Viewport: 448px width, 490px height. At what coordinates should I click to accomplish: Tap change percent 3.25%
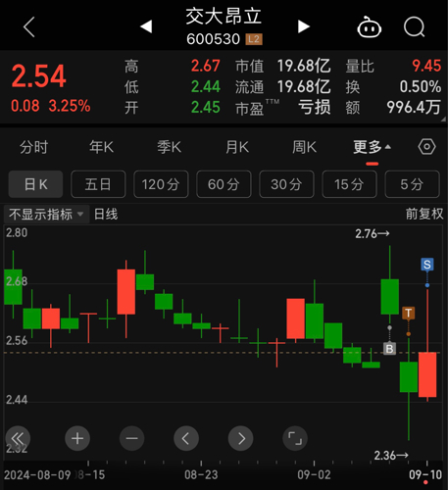tap(70, 106)
